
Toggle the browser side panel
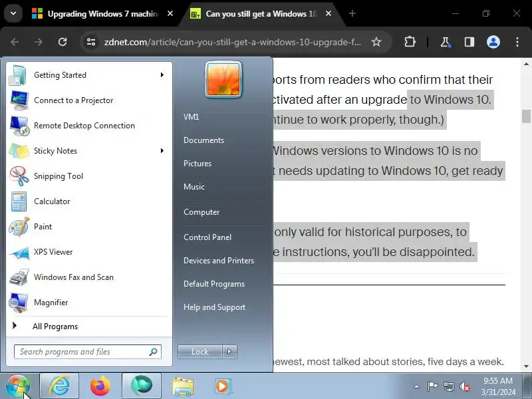469,42
